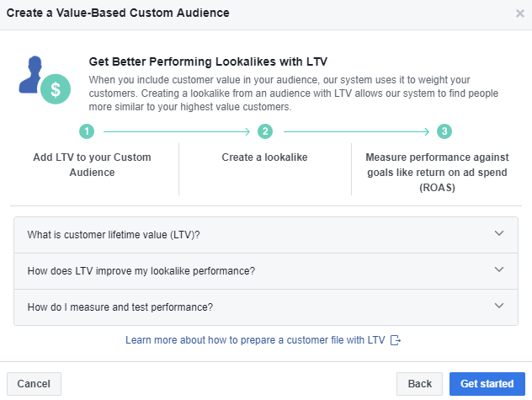The image size is (532, 400).
Task: Click heading 'Get Better Performing Lookalikes with LTV'
Action: 208,61
